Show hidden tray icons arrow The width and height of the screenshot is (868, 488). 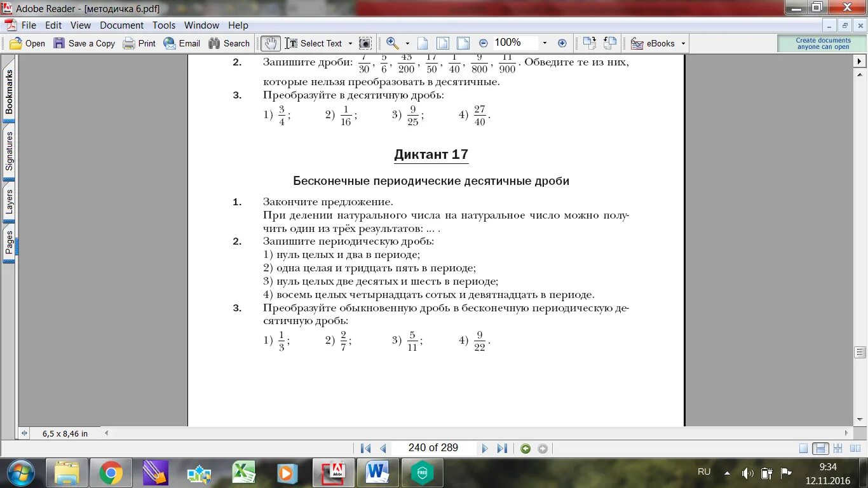pyautogui.click(x=727, y=473)
